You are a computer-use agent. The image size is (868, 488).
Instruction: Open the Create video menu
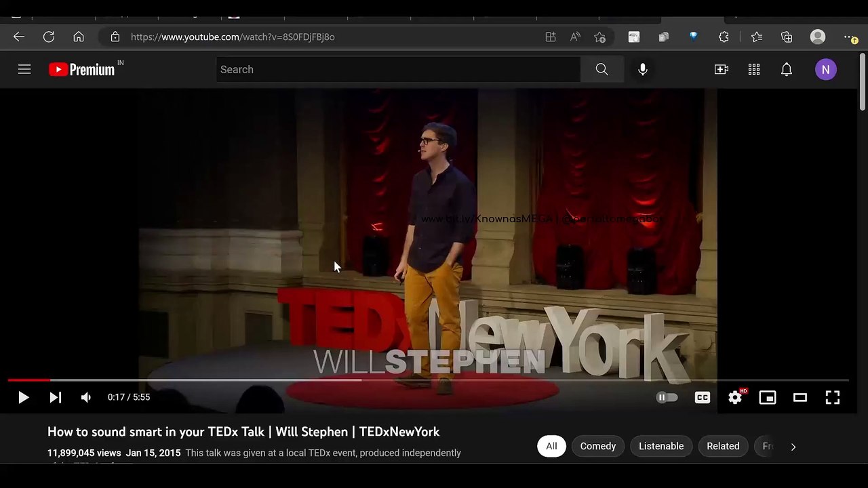coord(722,69)
